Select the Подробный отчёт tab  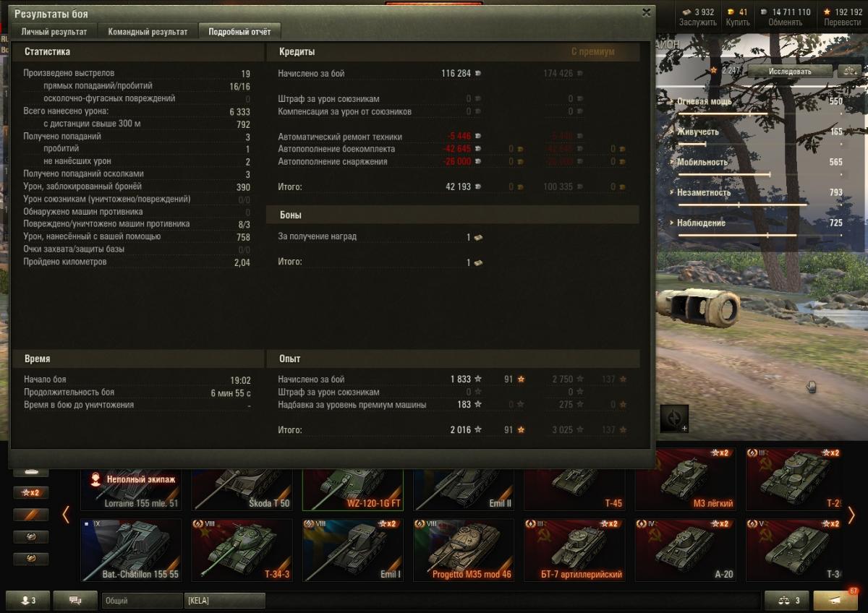(x=239, y=32)
